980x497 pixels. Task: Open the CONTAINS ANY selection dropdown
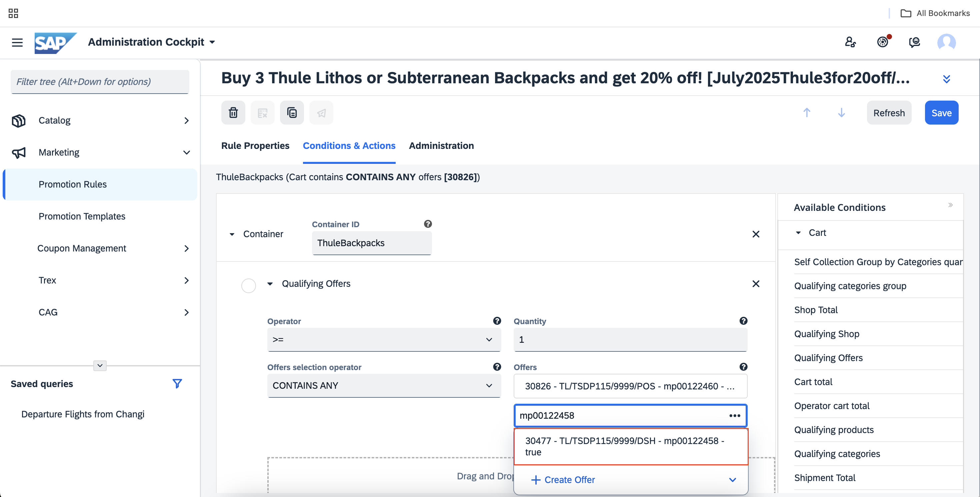click(x=384, y=386)
